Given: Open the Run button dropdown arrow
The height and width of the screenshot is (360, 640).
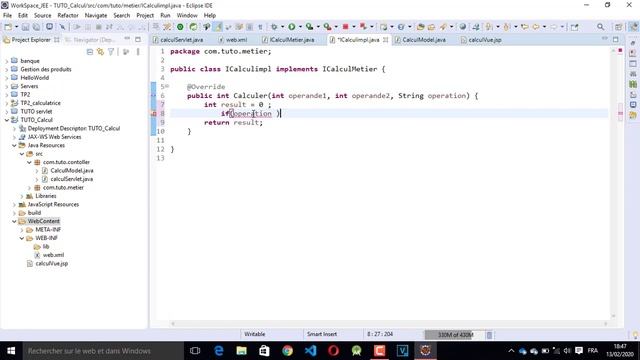Looking at the screenshot, I should point(300,27).
